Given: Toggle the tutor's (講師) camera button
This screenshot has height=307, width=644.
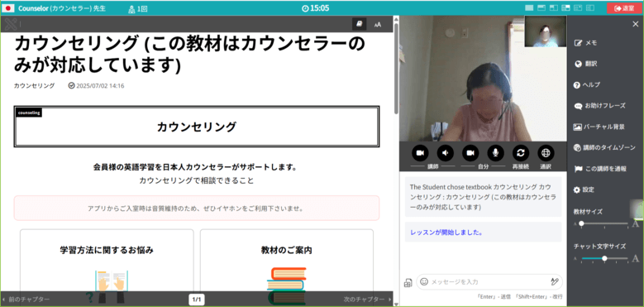Looking at the screenshot, I should coord(420,153).
